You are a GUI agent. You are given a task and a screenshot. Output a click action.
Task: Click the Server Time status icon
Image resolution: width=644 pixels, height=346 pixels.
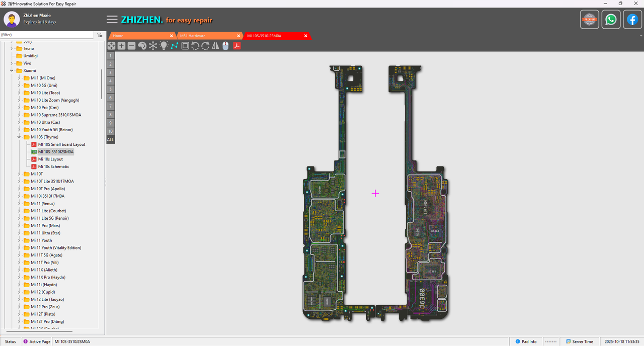(x=568, y=341)
